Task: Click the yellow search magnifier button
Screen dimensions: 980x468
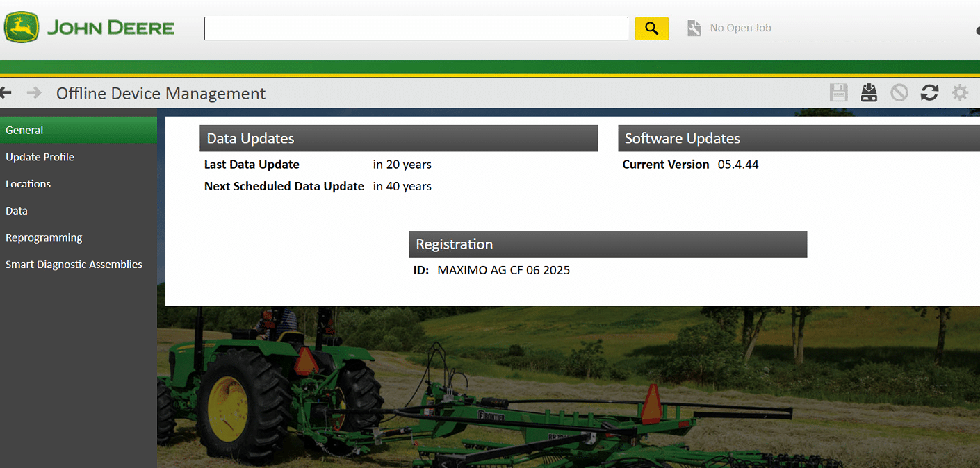Action: [x=651, y=28]
